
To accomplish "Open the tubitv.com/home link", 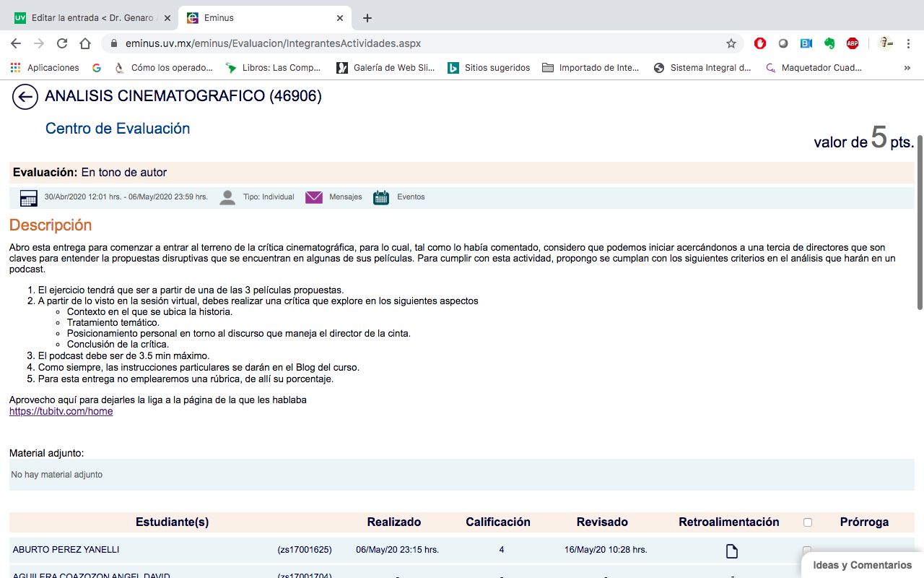I will coord(61,411).
